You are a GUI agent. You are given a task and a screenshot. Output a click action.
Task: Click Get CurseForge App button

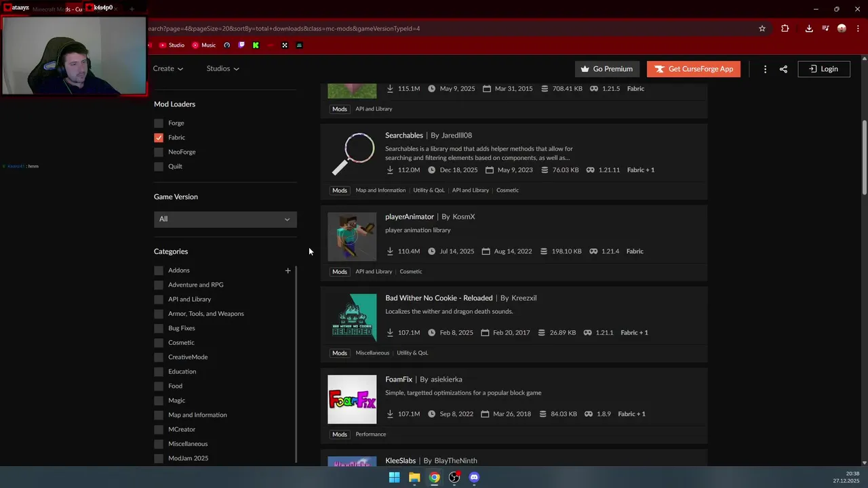coord(694,69)
